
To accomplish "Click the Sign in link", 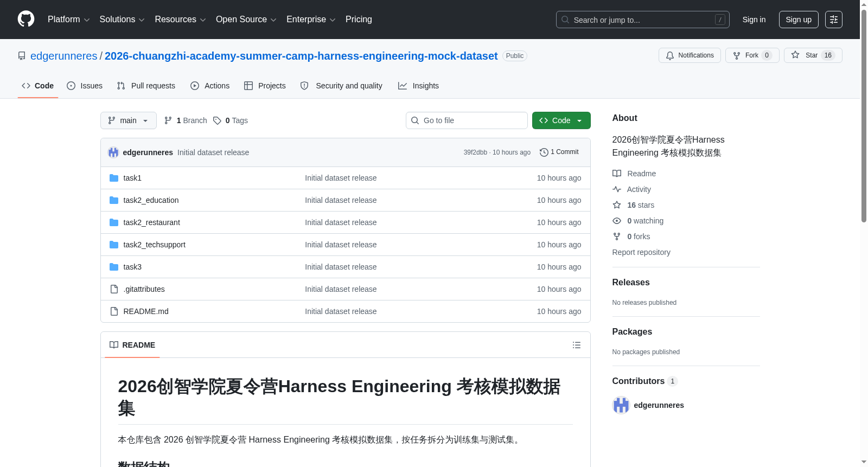I will pos(754,20).
